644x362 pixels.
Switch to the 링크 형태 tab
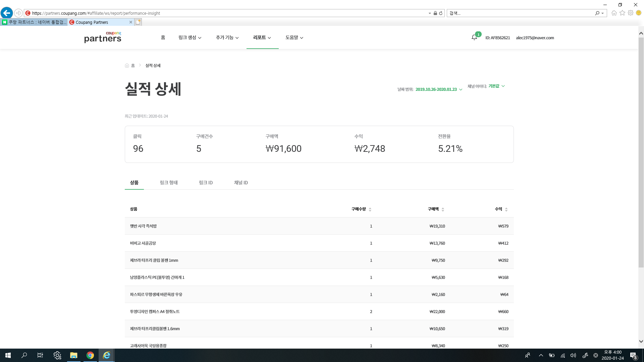tap(169, 183)
